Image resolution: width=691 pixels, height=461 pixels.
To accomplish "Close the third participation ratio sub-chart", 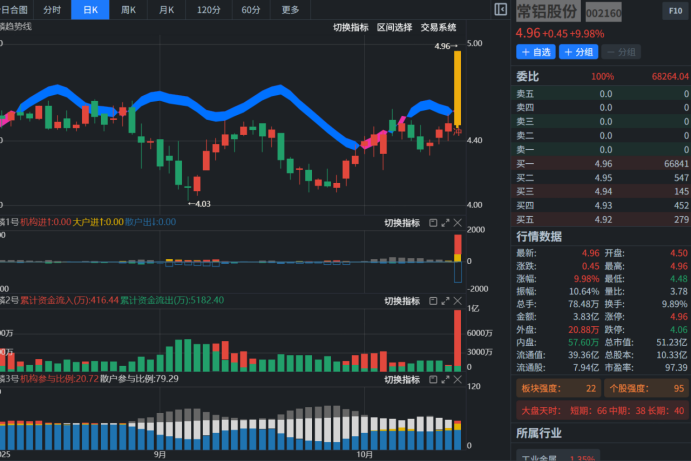I will (458, 379).
